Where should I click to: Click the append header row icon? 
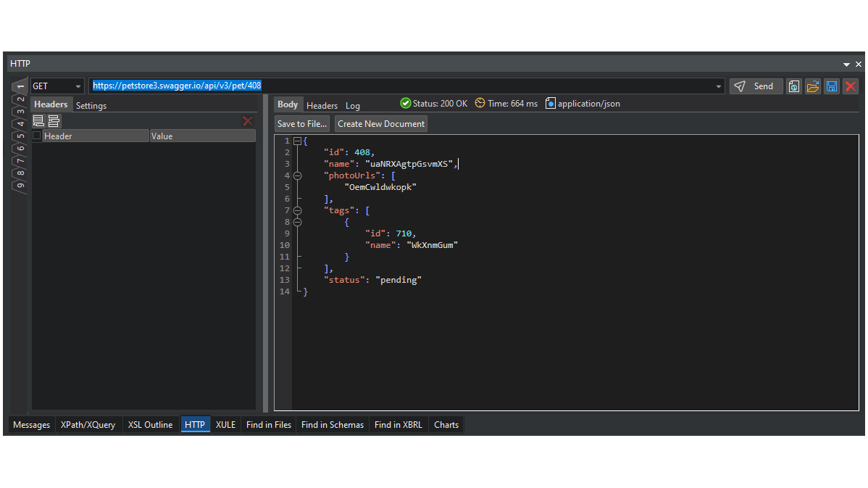click(x=38, y=121)
